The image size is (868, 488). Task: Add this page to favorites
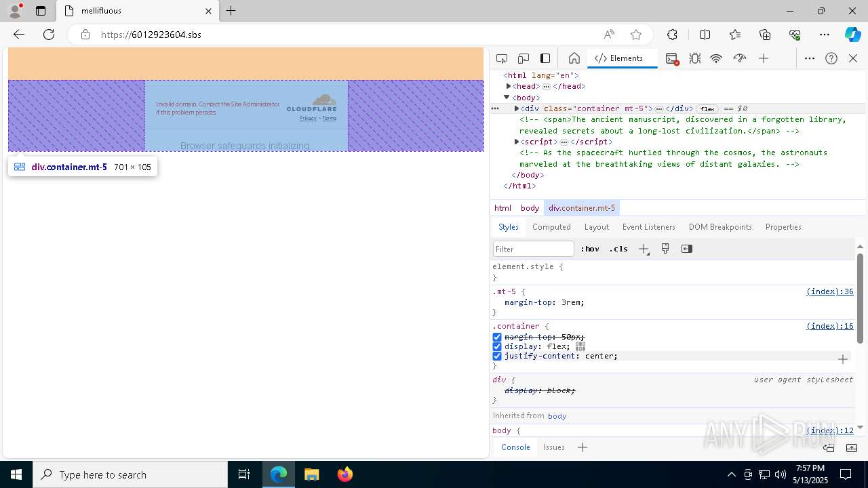click(636, 35)
